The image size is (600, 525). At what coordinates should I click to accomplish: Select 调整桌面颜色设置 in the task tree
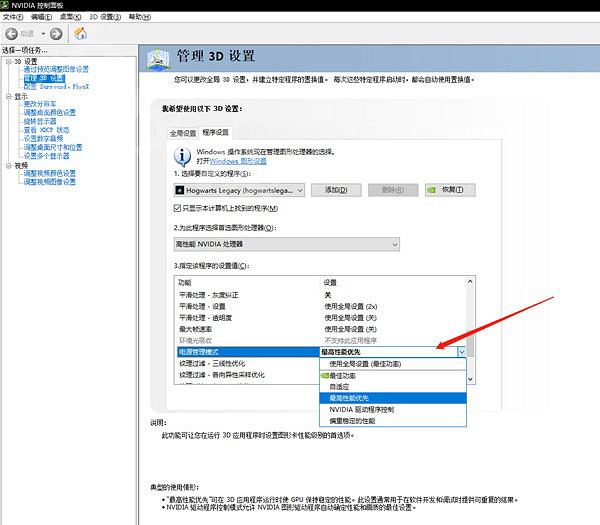click(x=49, y=112)
